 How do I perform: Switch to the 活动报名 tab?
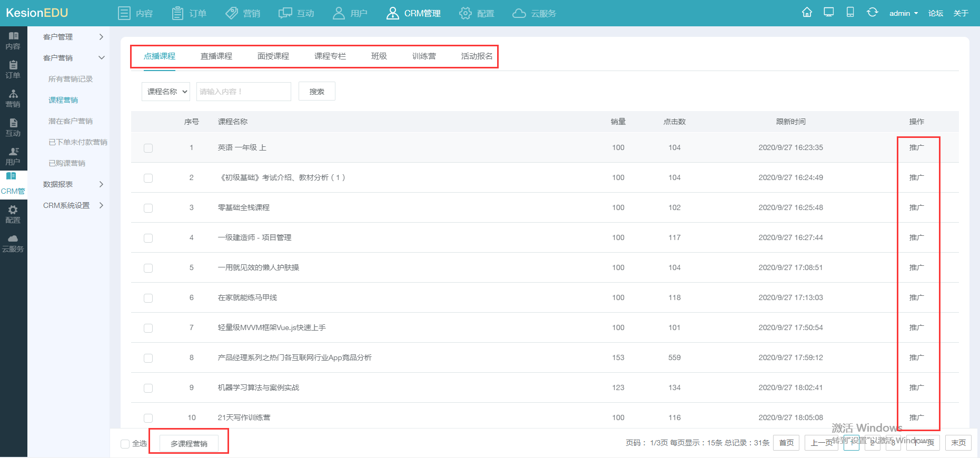coord(477,56)
